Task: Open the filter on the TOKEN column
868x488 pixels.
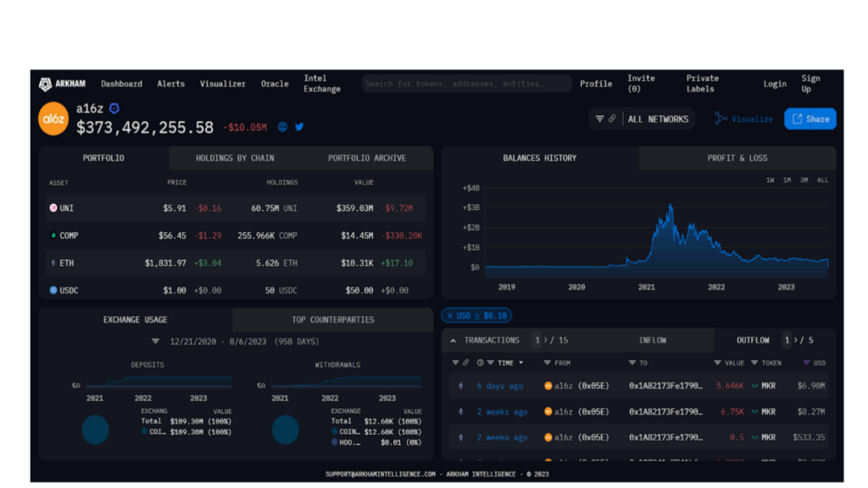Action: pos(754,363)
